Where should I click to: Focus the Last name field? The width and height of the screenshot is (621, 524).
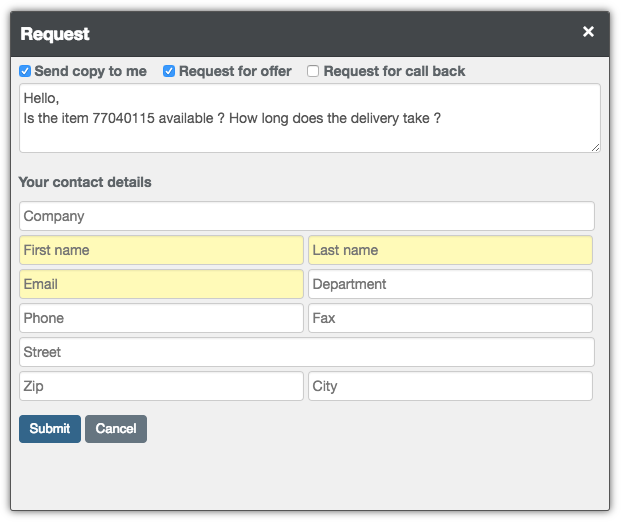[x=450, y=250]
